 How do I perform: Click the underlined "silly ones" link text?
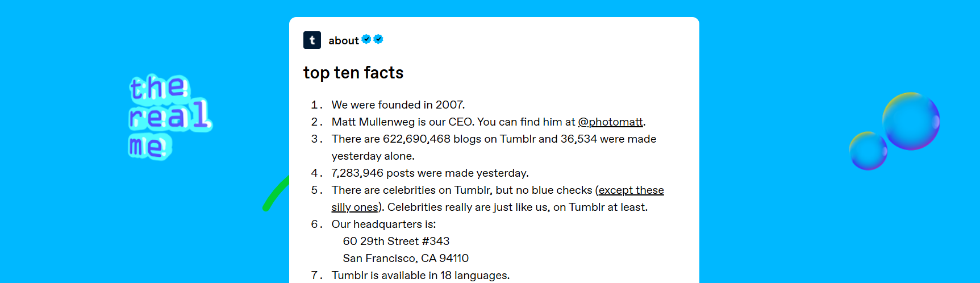355,207
